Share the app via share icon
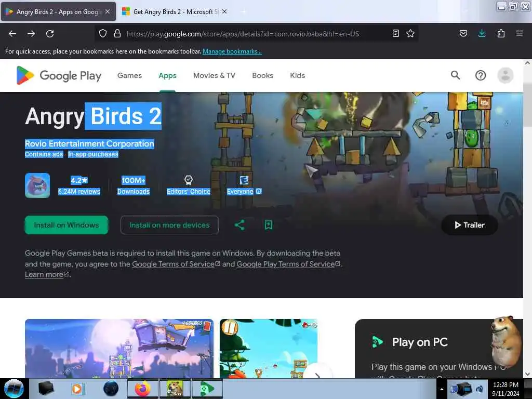The height and width of the screenshot is (399, 532). pos(240,225)
